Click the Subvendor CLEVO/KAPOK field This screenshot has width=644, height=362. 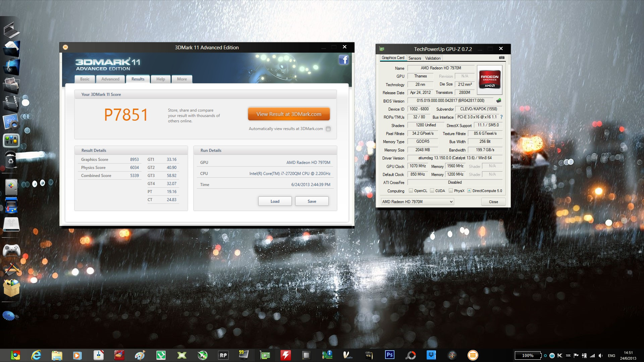[479, 109]
